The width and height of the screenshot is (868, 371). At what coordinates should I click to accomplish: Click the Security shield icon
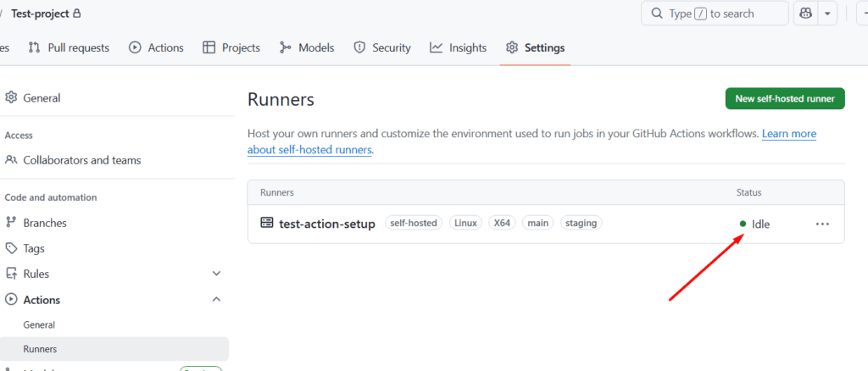[359, 47]
